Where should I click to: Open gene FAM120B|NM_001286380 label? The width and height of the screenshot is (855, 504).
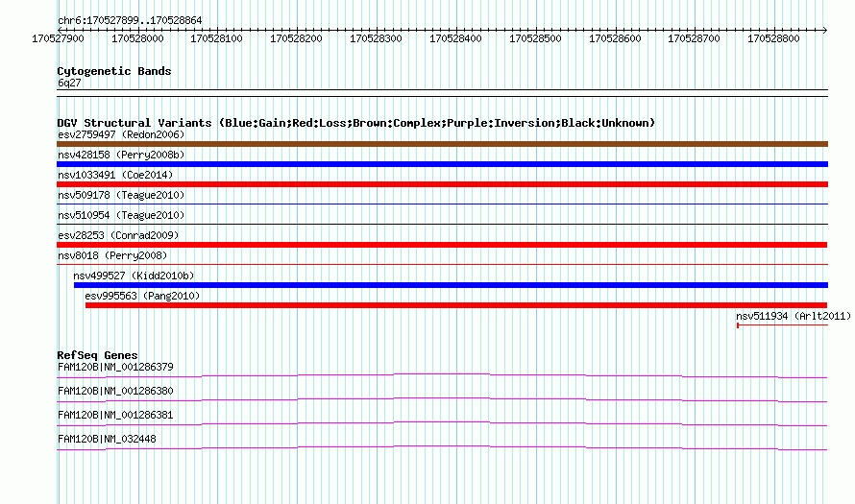(x=115, y=392)
